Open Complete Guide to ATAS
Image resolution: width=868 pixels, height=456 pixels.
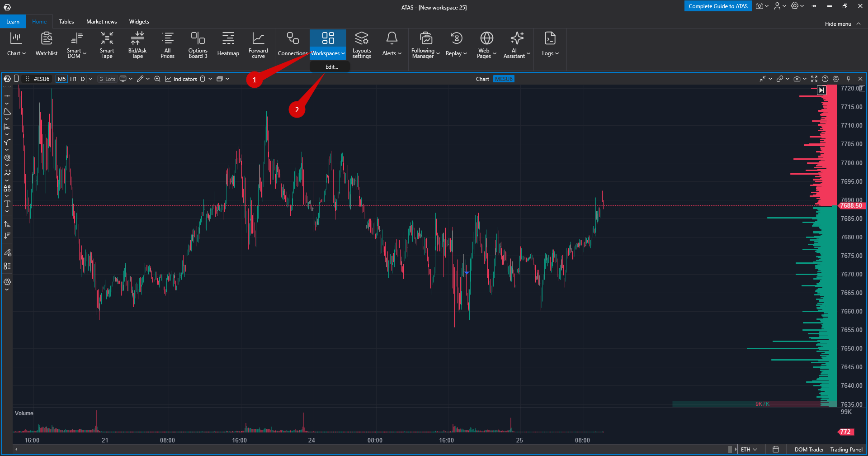pos(718,6)
